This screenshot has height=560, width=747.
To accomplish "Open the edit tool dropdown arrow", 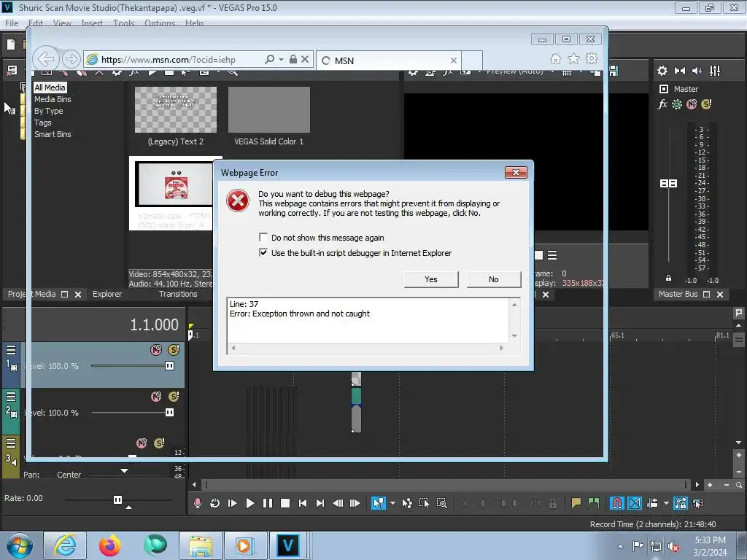I will click(x=392, y=503).
